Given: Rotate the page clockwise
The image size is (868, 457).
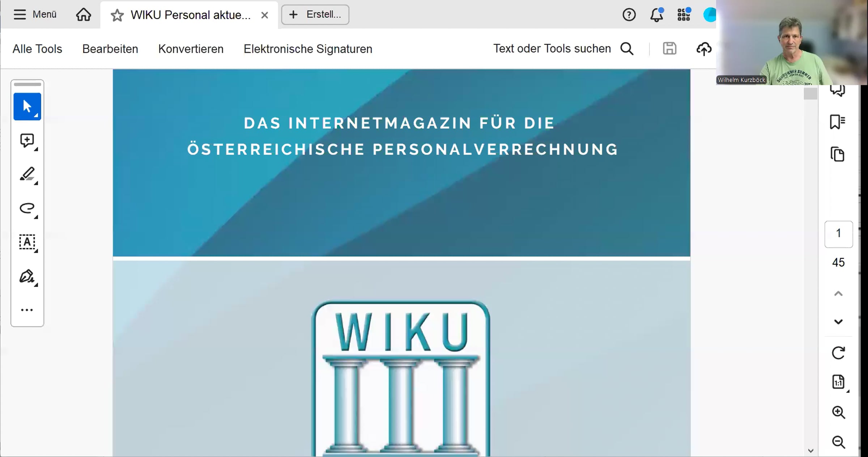Looking at the screenshot, I should click(838, 353).
